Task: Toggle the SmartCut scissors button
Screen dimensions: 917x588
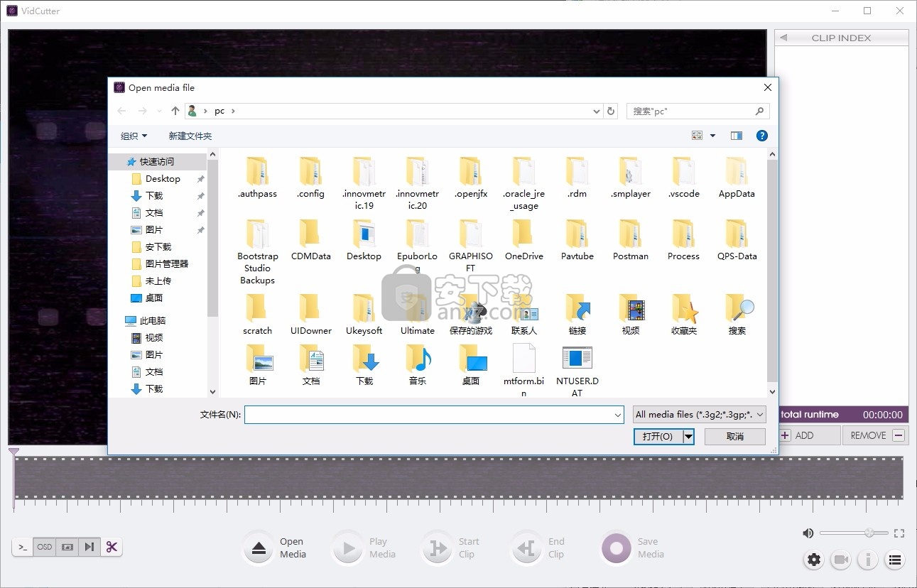Action: pos(112,547)
